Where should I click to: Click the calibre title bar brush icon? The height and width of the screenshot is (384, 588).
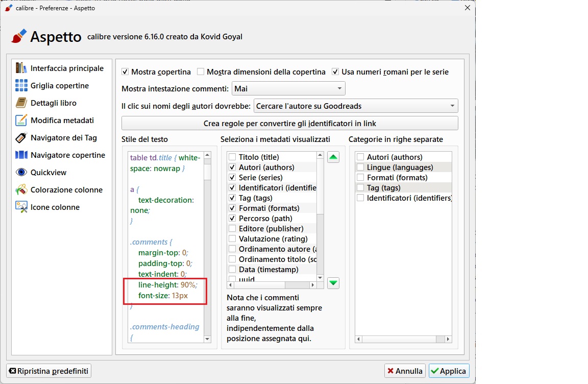[8, 8]
